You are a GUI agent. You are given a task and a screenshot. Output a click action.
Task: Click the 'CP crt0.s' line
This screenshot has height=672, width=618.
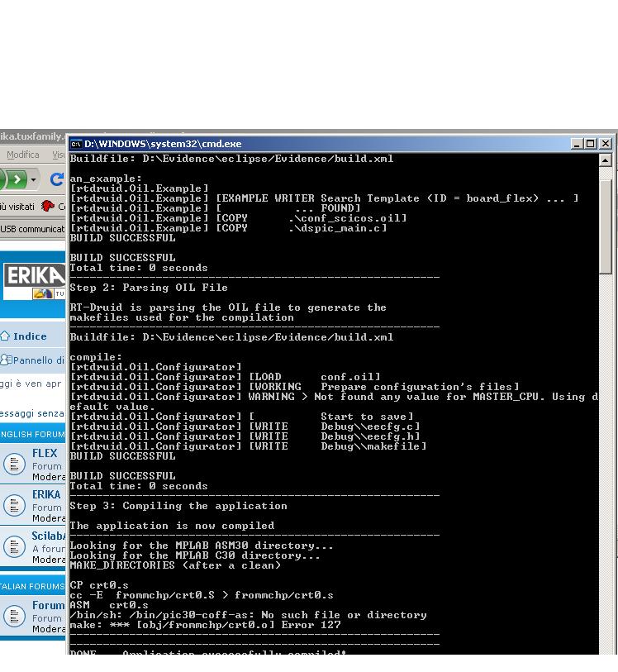[99, 585]
